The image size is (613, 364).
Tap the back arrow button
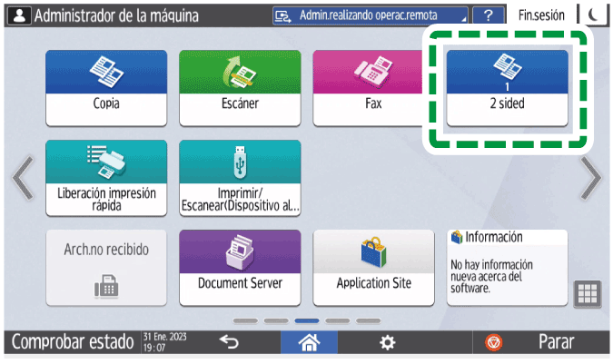point(229,342)
